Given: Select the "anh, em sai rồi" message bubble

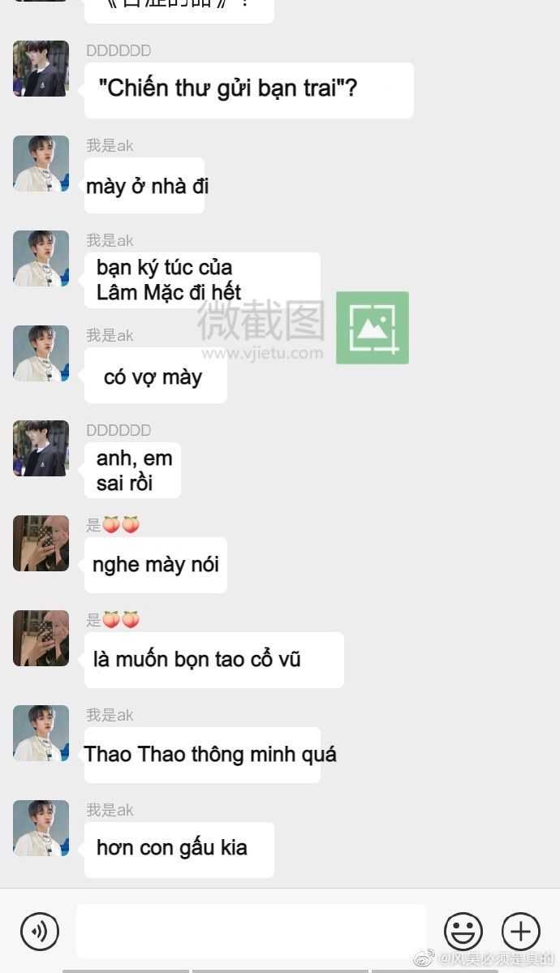Looking at the screenshot, I should click(133, 470).
